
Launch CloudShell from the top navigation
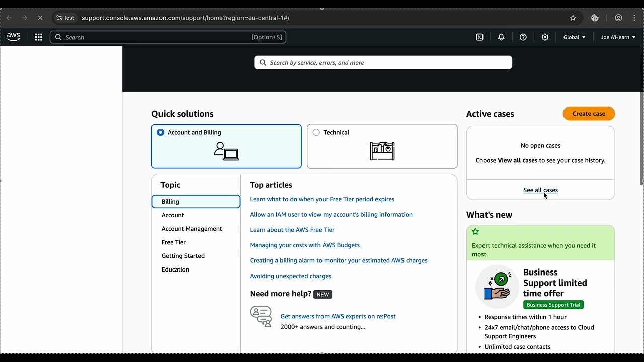[x=479, y=37]
